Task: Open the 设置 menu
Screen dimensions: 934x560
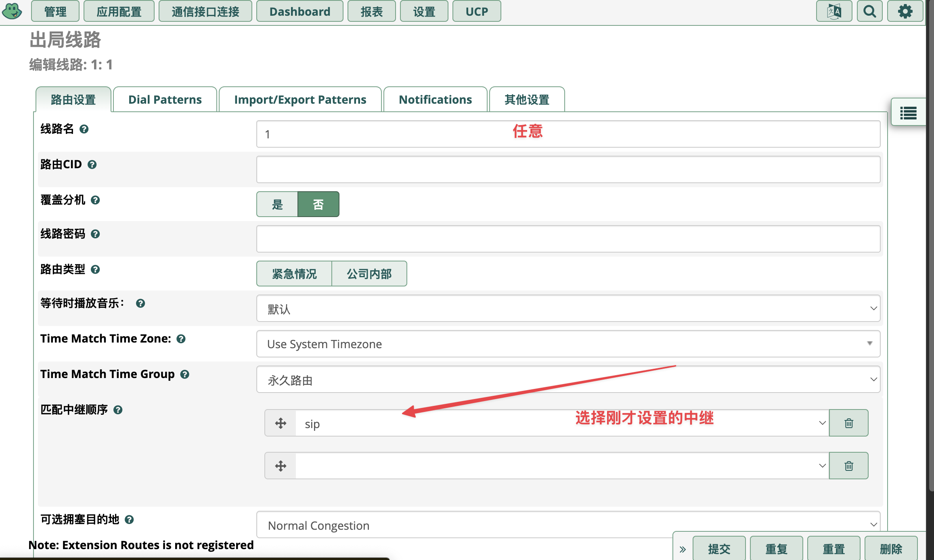Action: tap(424, 11)
